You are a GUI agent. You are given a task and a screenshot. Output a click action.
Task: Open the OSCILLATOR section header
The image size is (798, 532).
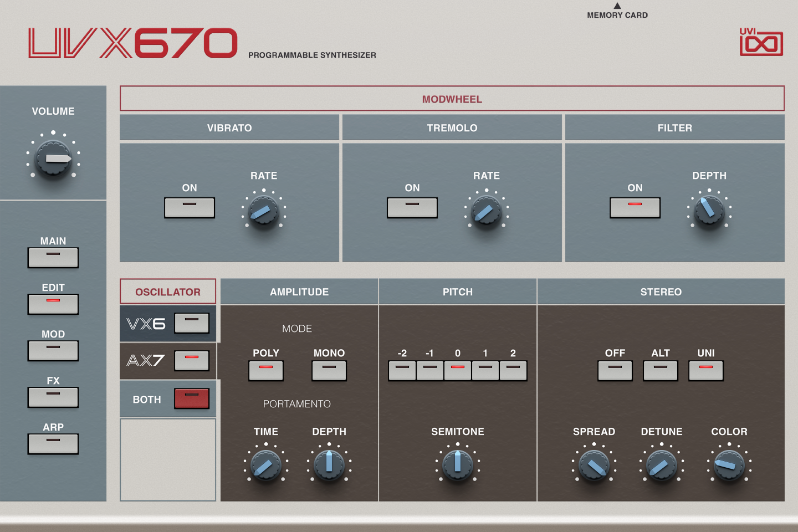tap(167, 291)
